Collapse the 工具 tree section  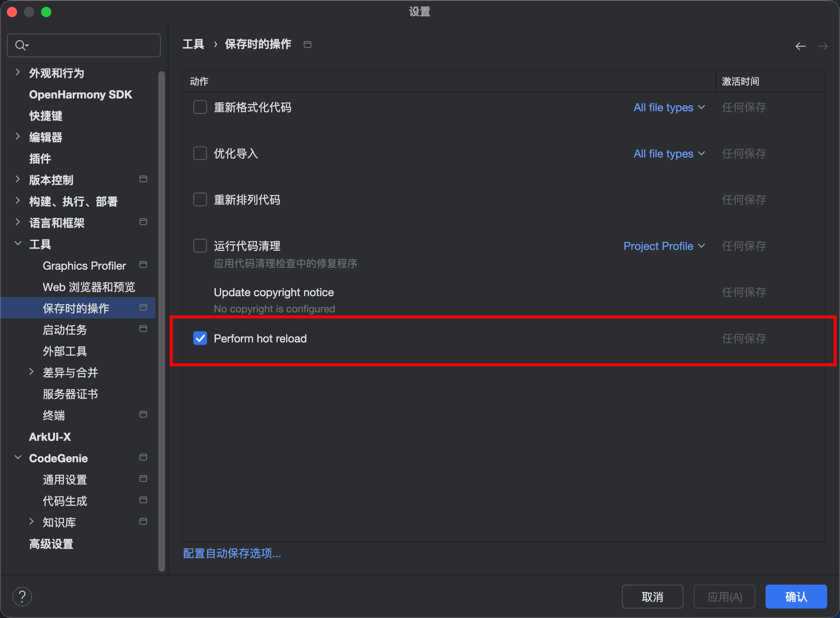tap(18, 244)
